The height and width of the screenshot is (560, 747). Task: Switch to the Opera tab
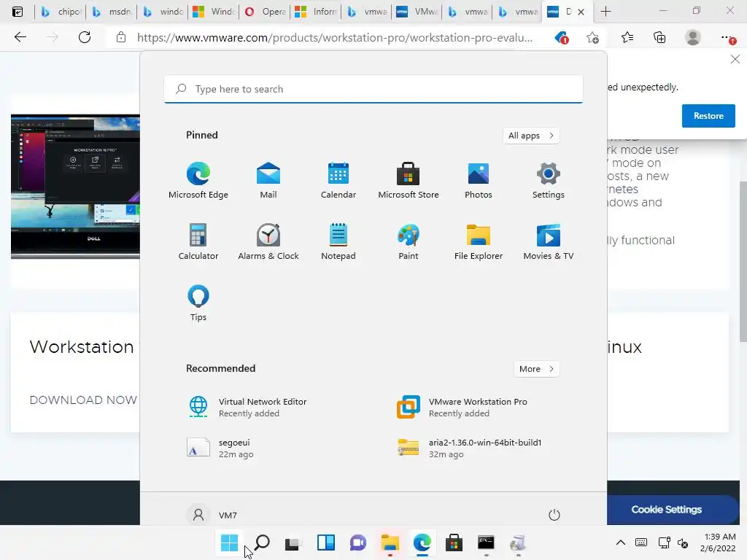point(265,12)
